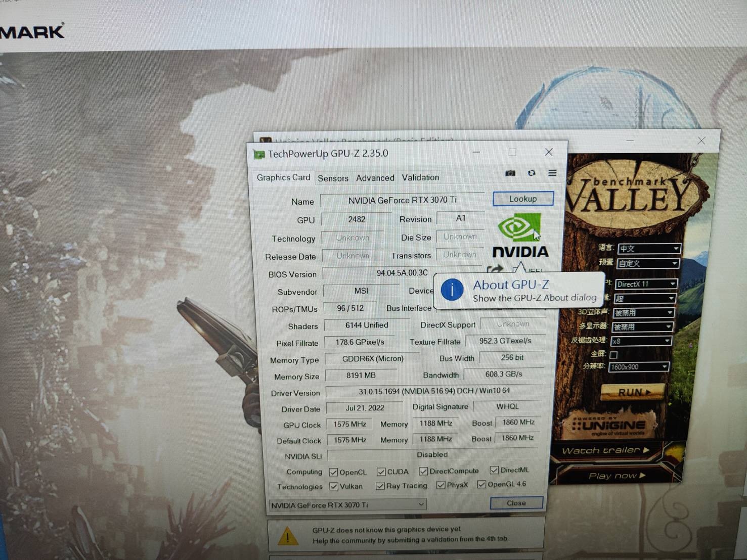Viewport: 747px width, 560px height.
Task: Open the API dropdown showing DirectX 11
Action: click(646, 284)
